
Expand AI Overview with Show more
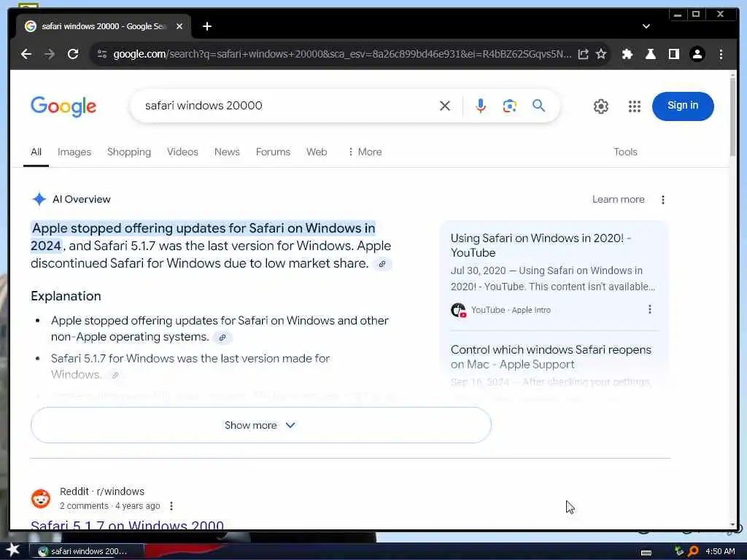[x=260, y=425]
